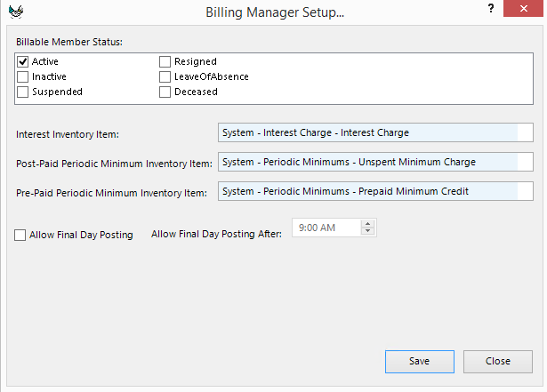547x392 pixels.
Task: Enable the Inactive member status
Action: coord(23,76)
